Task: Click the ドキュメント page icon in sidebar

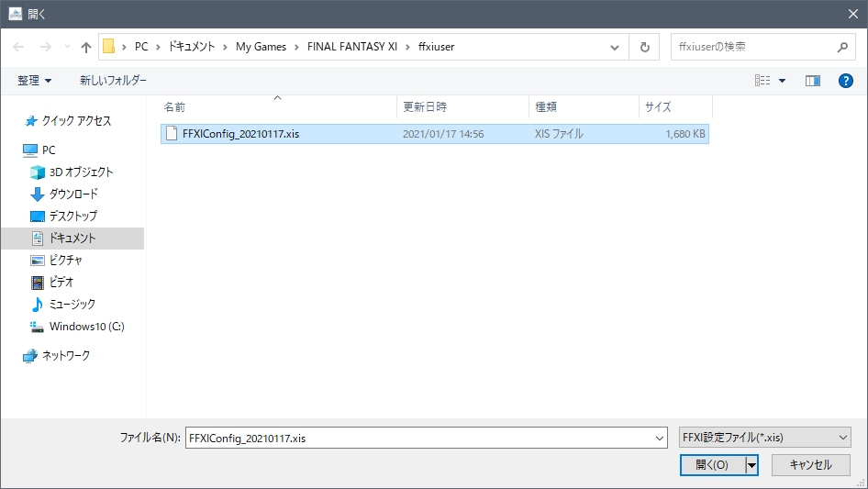Action: (x=38, y=239)
